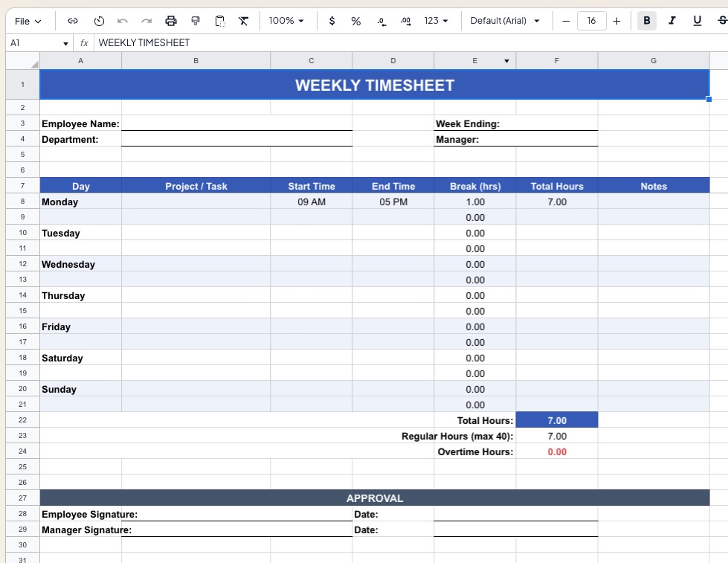This screenshot has height=563, width=728.
Task: Click the print icon
Action: (171, 21)
